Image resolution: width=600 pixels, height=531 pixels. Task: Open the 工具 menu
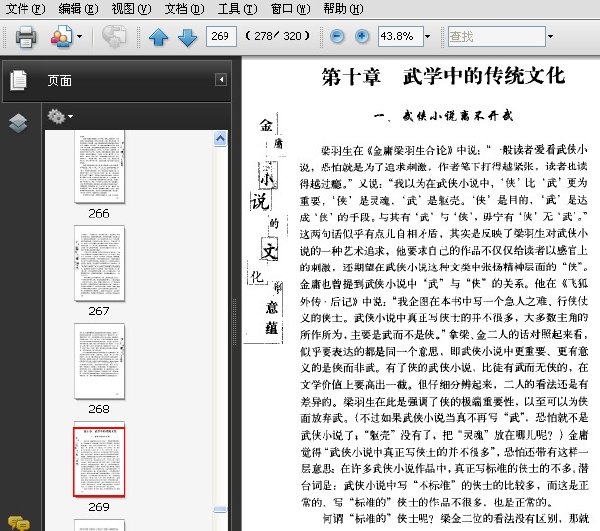237,8
